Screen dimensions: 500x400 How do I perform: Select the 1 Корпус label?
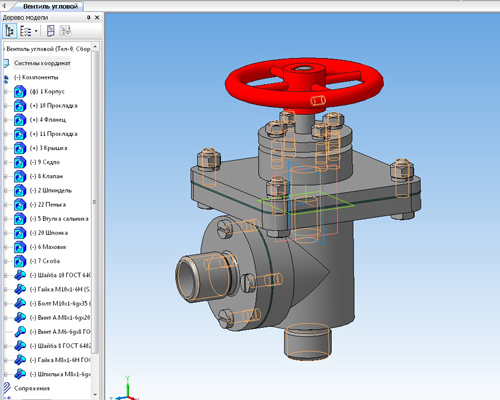coord(47,91)
